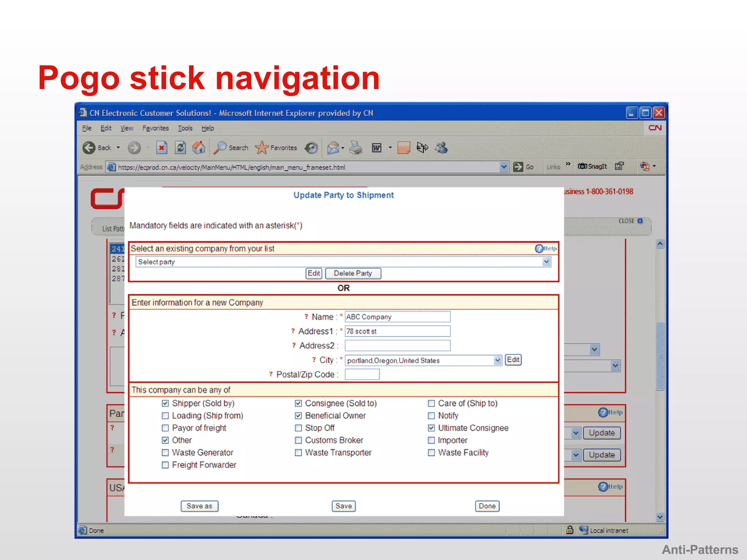Screen dimensions: 747x560
Task: Open the File menu
Action: (86, 128)
